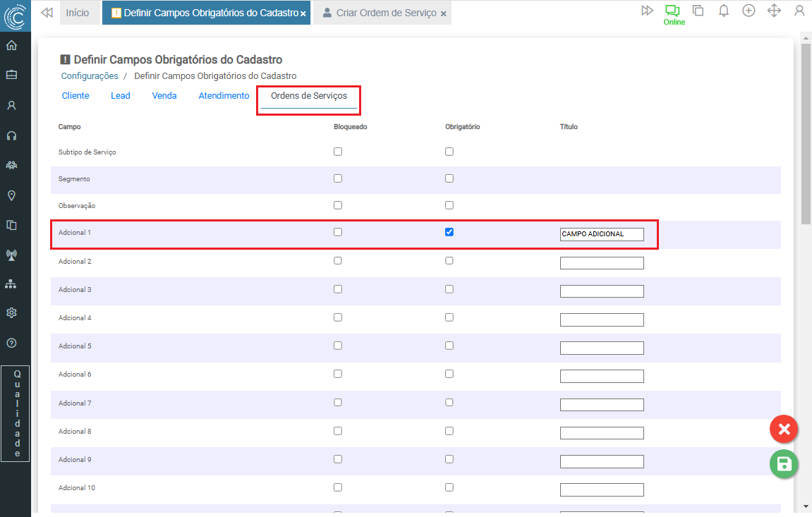Viewport: 812px width, 517px height.
Task: Open the Online chat status icon
Action: 673,11
